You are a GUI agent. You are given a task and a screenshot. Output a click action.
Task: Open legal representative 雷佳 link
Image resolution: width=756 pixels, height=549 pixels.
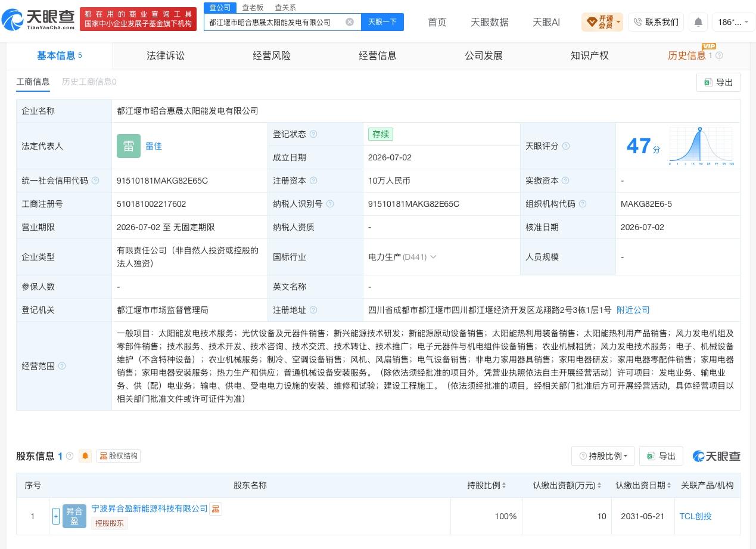point(154,146)
